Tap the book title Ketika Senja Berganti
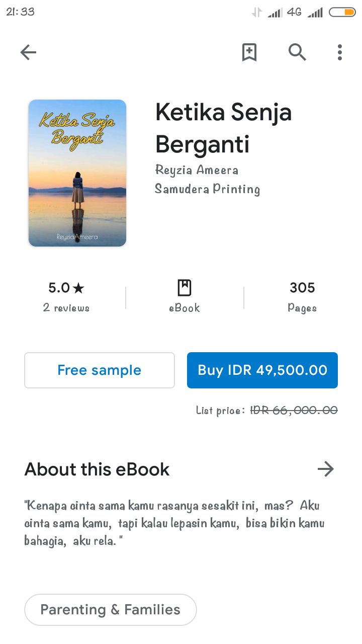 [x=224, y=128]
